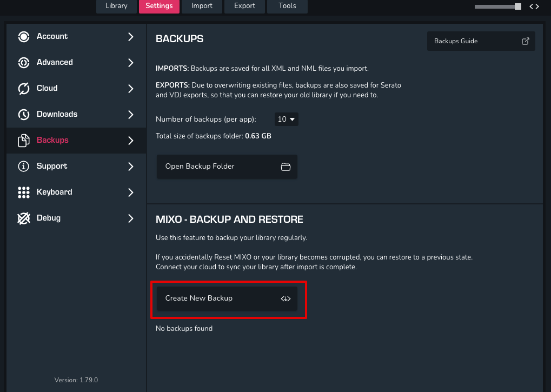
Task: Click the folder icon in Open Backup Folder
Action: tap(286, 167)
